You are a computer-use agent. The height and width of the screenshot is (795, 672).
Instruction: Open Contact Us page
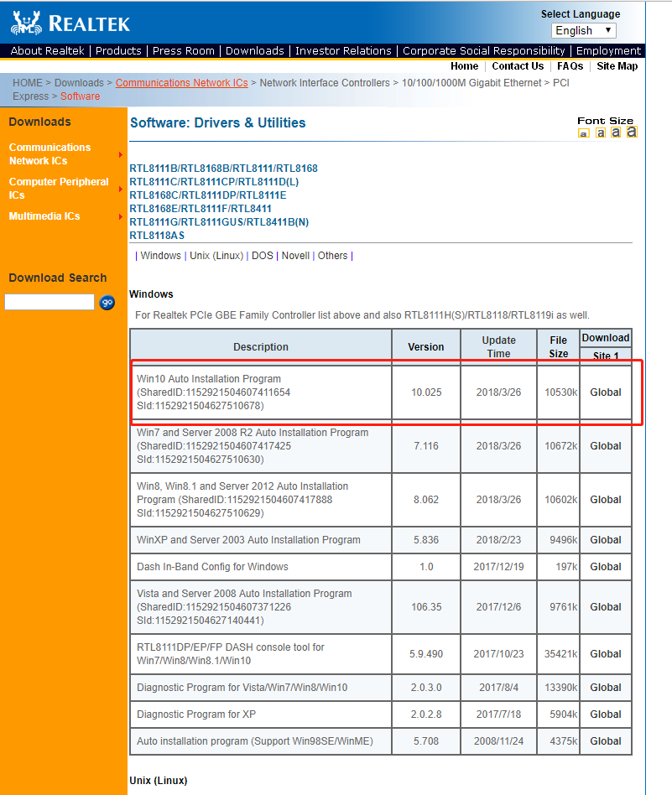click(x=518, y=66)
